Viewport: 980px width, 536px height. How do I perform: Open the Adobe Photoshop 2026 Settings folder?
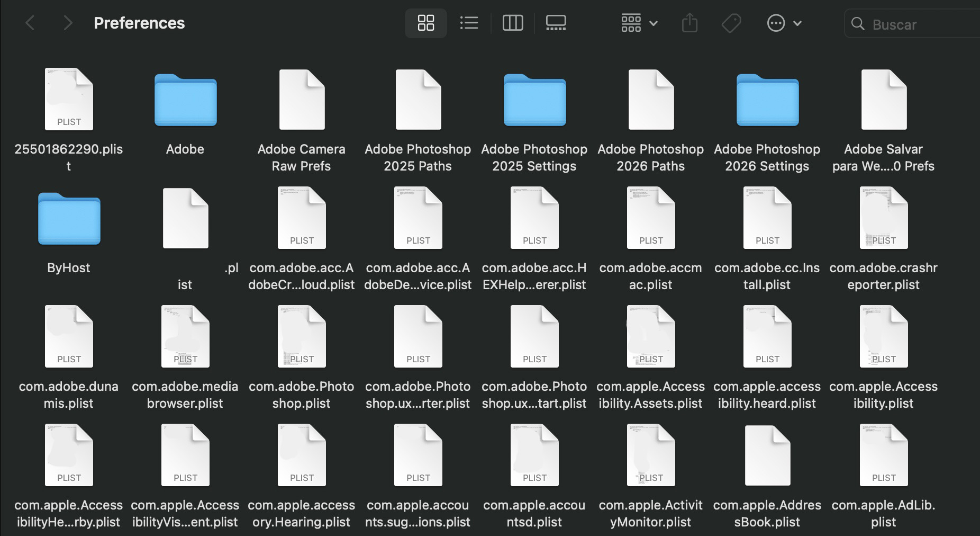tap(767, 101)
